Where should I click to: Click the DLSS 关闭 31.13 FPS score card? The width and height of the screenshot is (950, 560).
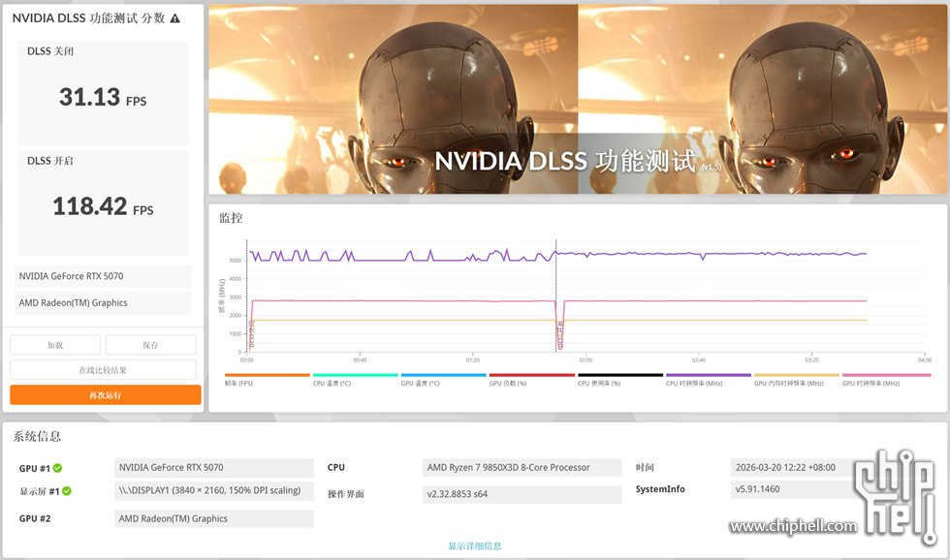pos(103,92)
